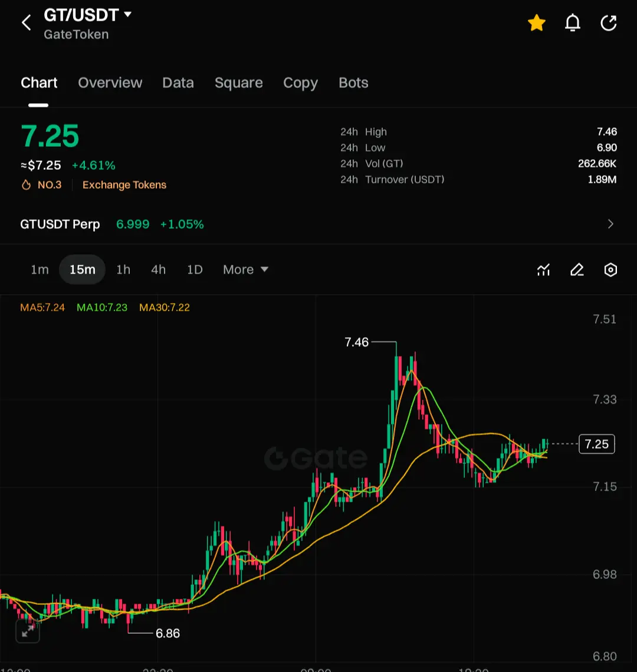Select the 1D timeframe
The height and width of the screenshot is (672, 637).
[195, 269]
